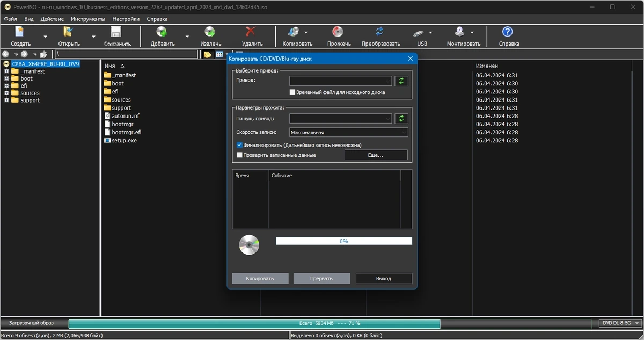
Task: Select the setup.exe file icon
Action: (107, 140)
